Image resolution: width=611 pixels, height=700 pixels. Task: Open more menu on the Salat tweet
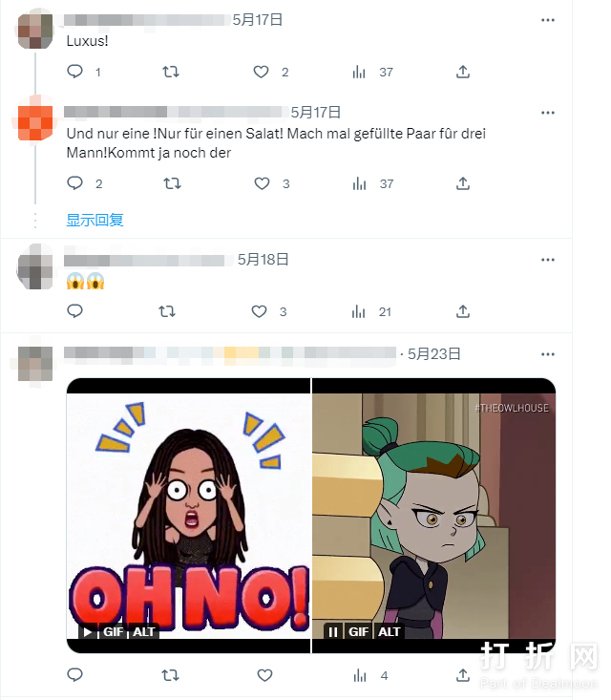548,113
